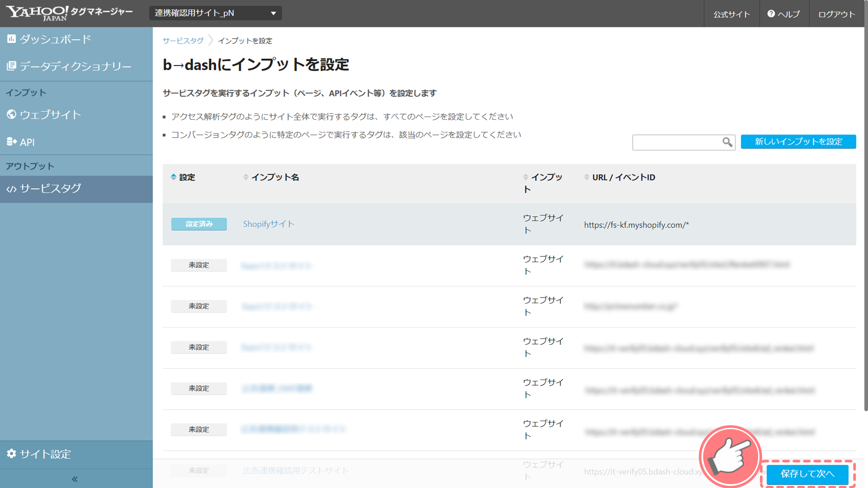Toggle 未設定 for 広告連携確認用テストサイト row

tap(199, 471)
